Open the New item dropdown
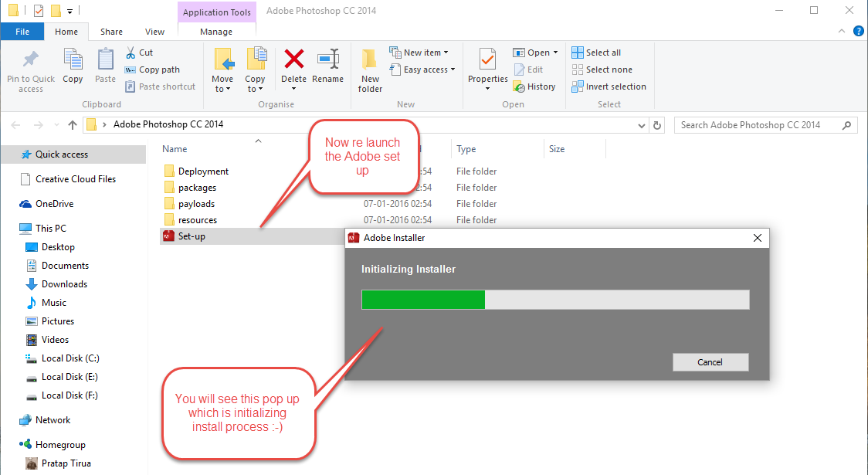The width and height of the screenshot is (868, 475). click(419, 53)
